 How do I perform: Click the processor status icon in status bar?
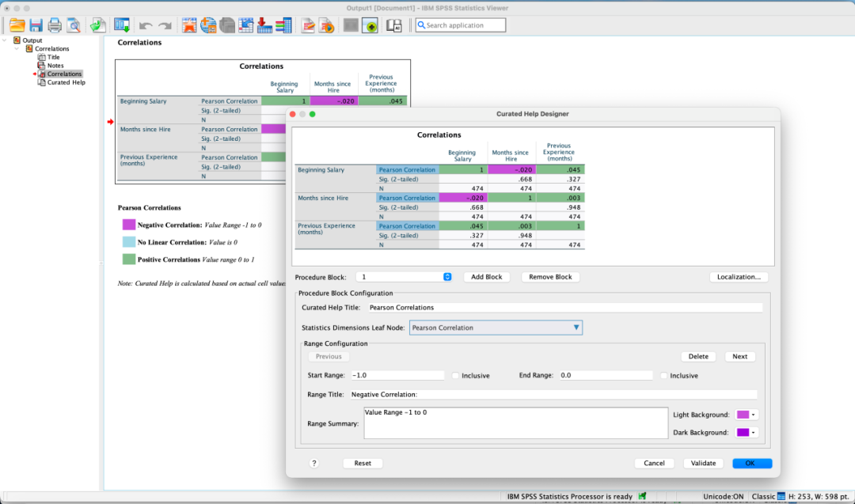pyautogui.click(x=642, y=496)
